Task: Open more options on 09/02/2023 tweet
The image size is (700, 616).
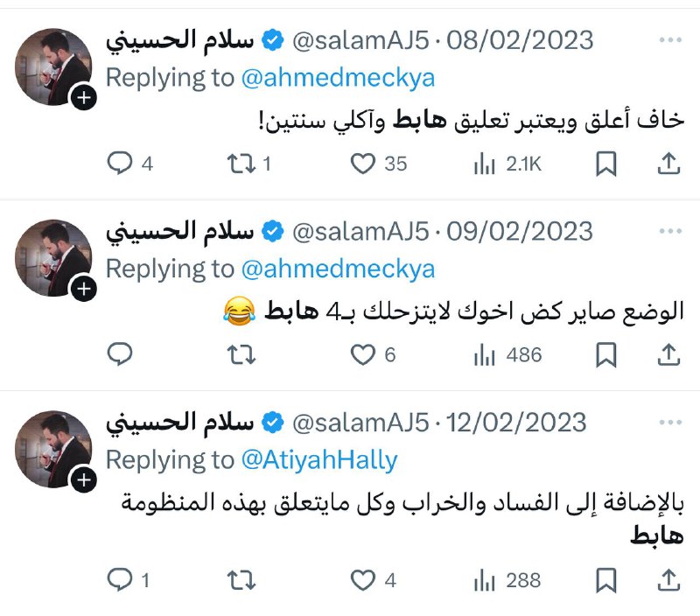Action: [670, 231]
